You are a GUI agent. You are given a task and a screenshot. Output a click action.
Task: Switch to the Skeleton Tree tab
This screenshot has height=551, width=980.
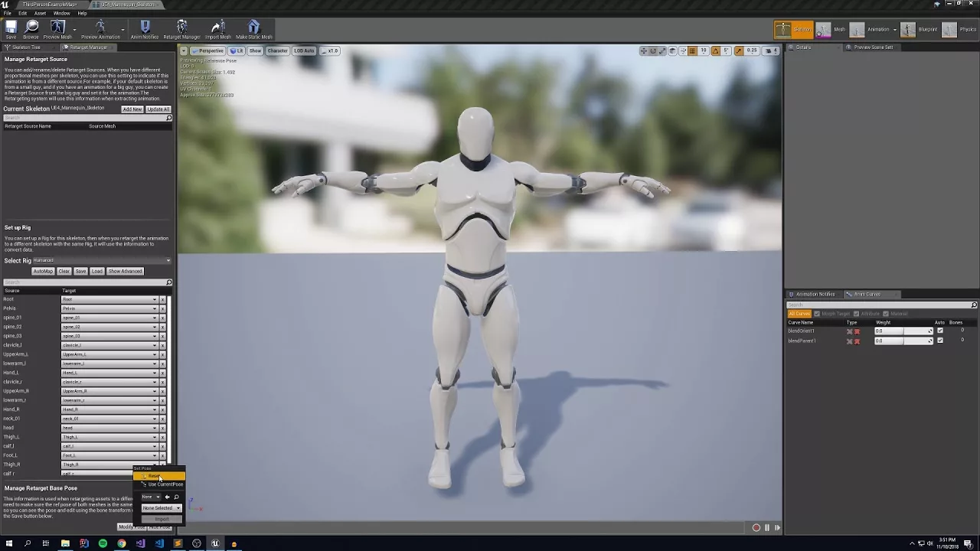pos(25,47)
